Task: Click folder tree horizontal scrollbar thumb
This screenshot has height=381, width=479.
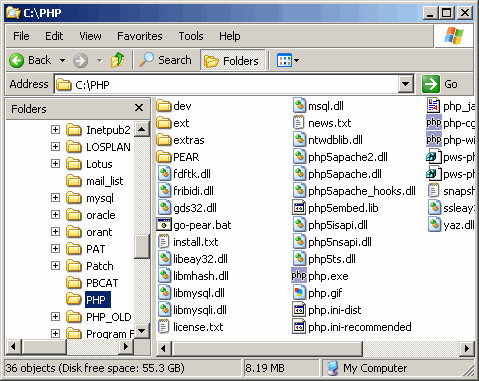Action: pyautogui.click(x=44, y=347)
